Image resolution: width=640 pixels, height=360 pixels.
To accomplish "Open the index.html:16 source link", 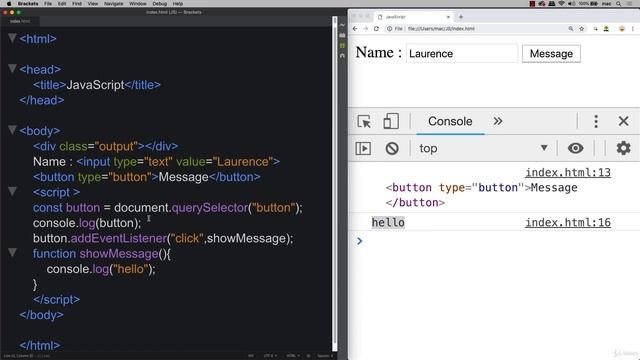I will pos(568,222).
